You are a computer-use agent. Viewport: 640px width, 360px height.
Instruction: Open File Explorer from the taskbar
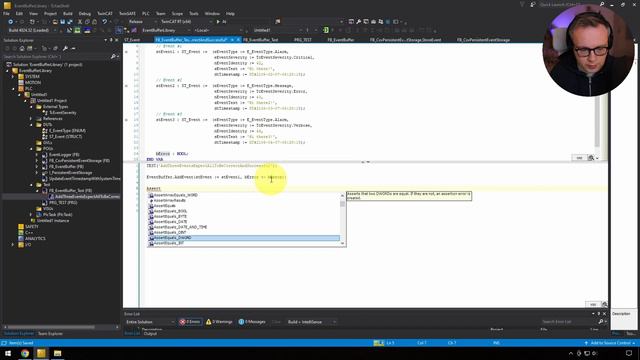pyautogui.click(x=58, y=353)
